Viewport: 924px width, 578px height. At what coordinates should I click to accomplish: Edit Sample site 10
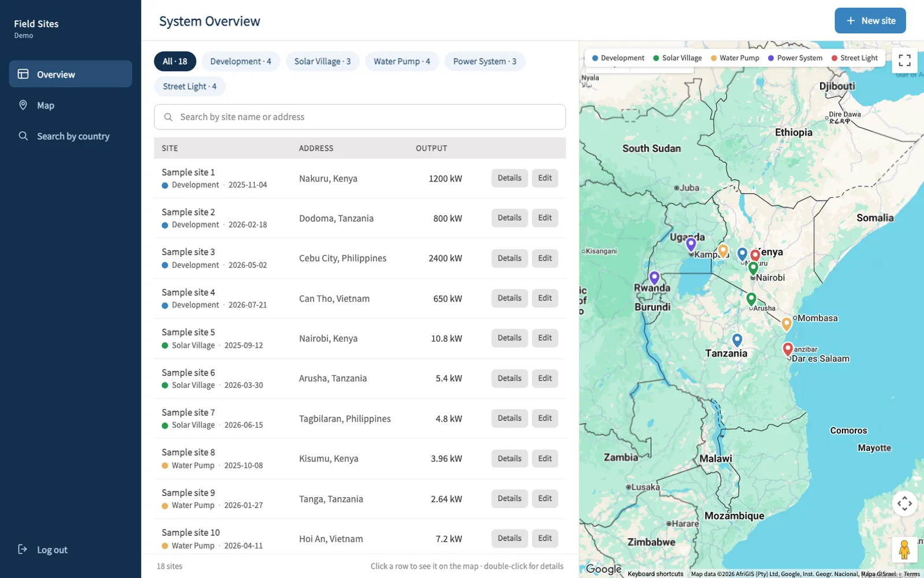(545, 538)
